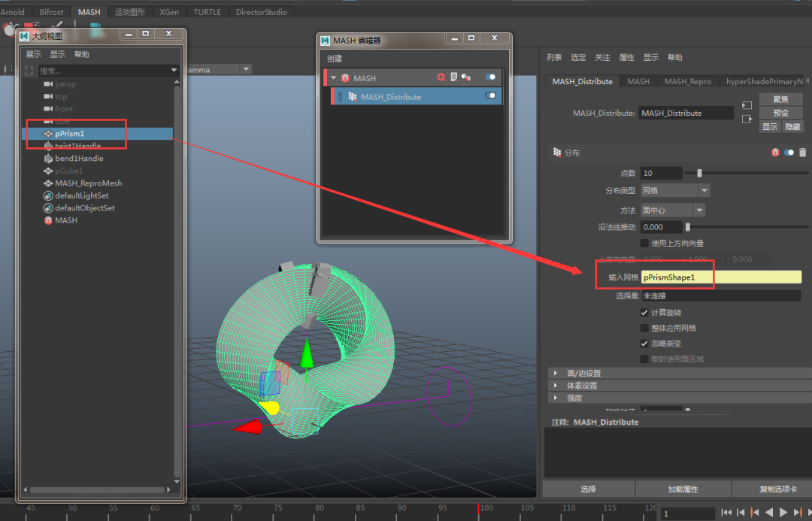Screen dimensions: 812x521
Task: Toggle the 分布 enable switch in attribute editor
Action: point(789,153)
